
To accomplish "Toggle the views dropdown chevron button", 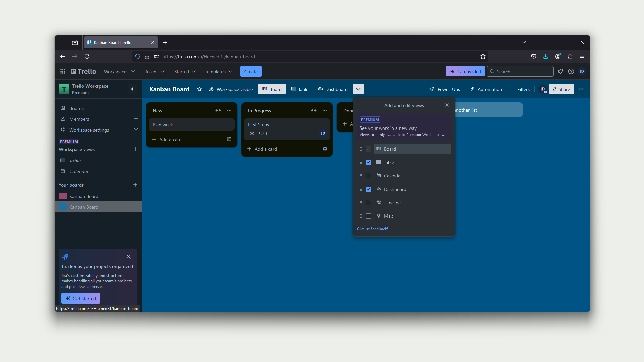I will (358, 89).
